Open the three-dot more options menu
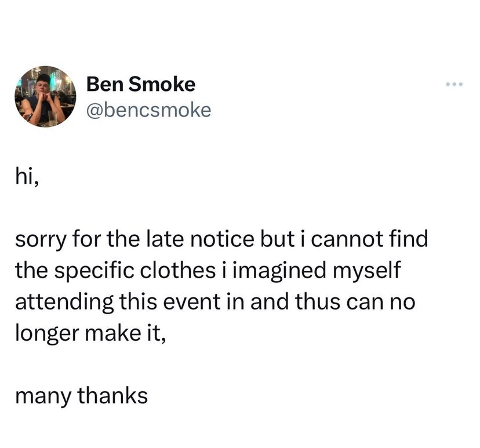 (456, 85)
